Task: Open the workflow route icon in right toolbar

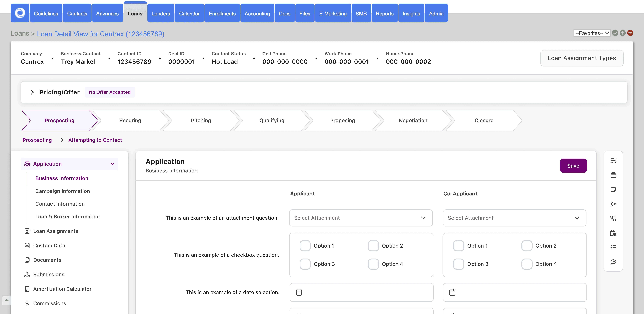Action: tap(613, 161)
